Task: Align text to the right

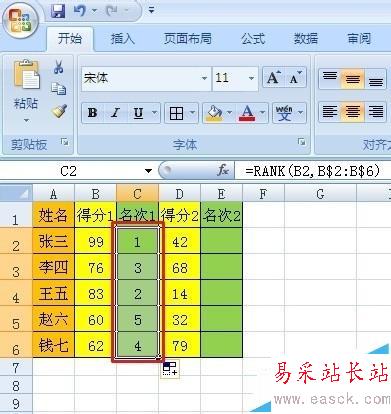Action: 376,112
